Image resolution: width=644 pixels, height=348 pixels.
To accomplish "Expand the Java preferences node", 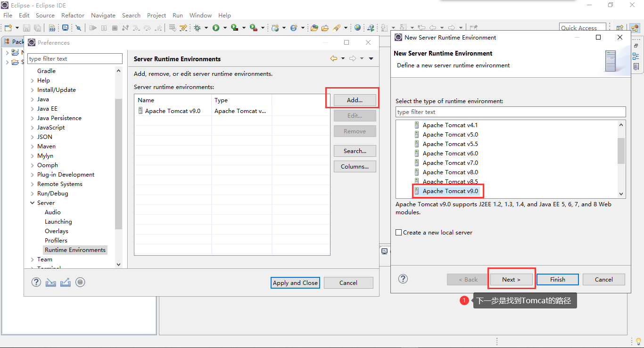I will click(32, 99).
